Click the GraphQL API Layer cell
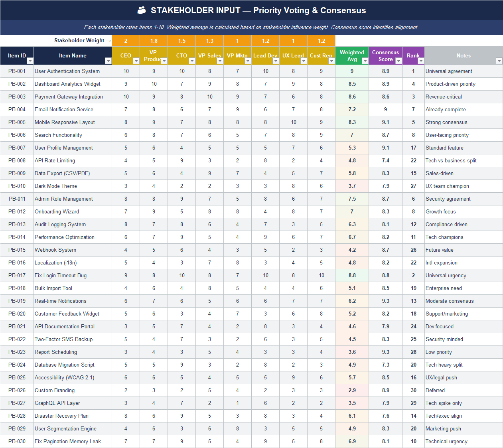 click(x=73, y=403)
